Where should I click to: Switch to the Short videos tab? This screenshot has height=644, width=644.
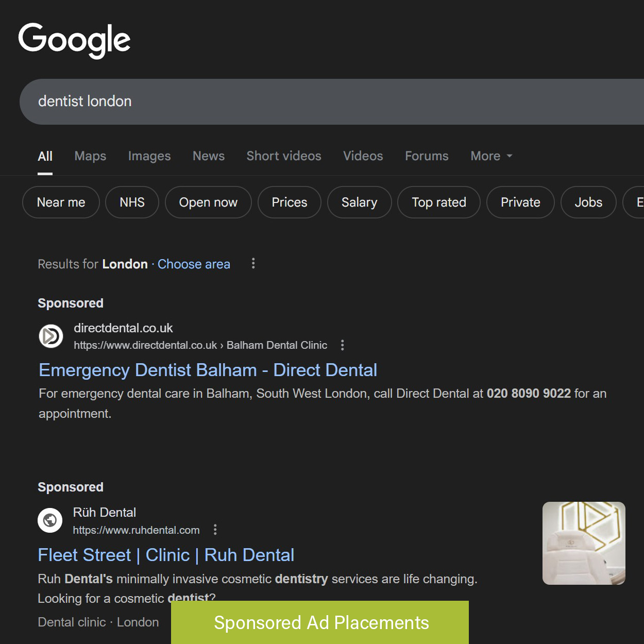coord(283,156)
